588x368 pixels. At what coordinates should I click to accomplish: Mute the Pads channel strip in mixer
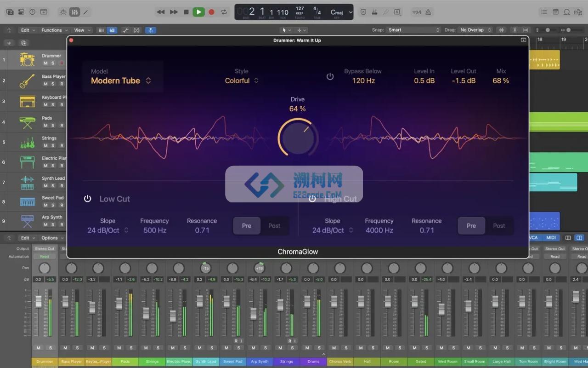(119, 348)
